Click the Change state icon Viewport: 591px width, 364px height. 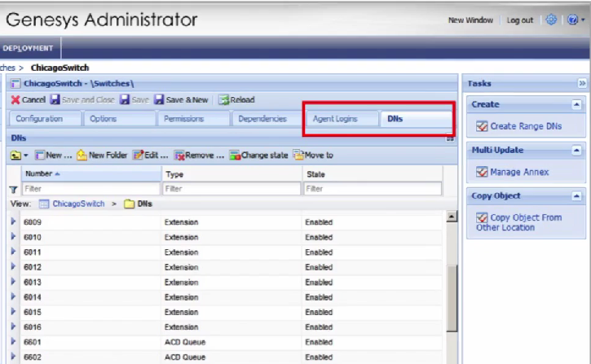235,155
